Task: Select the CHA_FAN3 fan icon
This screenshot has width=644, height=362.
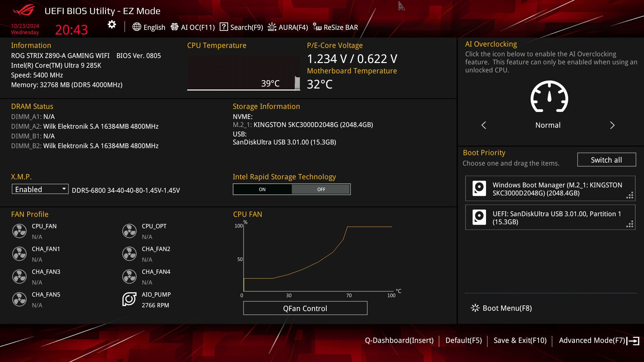Action: (19, 277)
